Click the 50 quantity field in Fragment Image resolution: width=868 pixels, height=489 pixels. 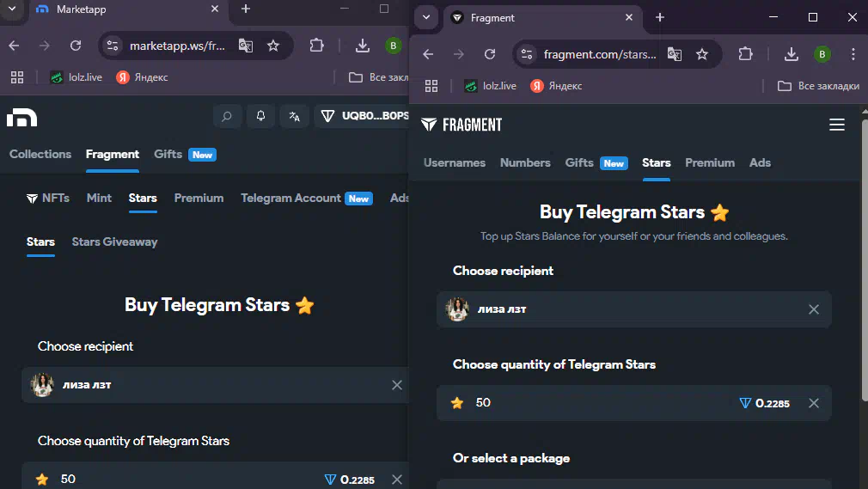[634, 403]
